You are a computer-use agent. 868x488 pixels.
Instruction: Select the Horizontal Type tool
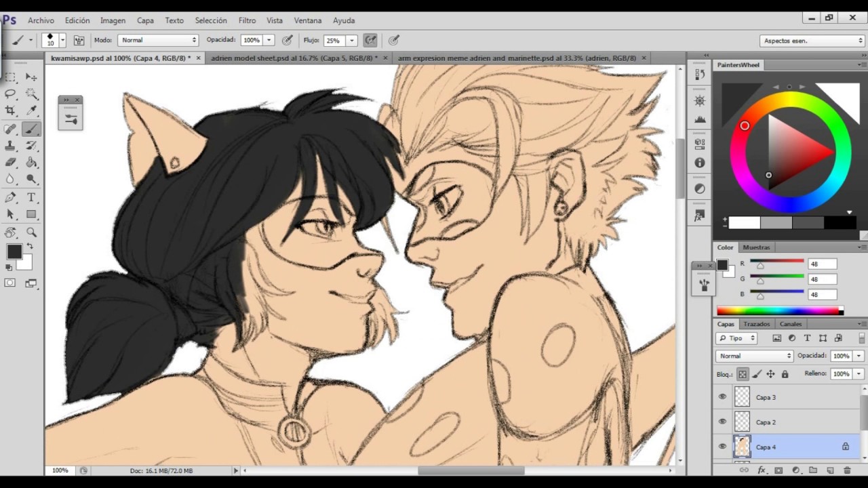(x=31, y=198)
